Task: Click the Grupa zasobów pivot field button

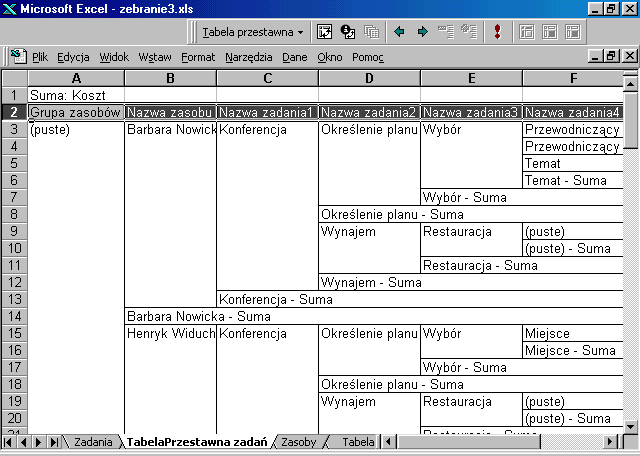Action: pyautogui.click(x=76, y=113)
